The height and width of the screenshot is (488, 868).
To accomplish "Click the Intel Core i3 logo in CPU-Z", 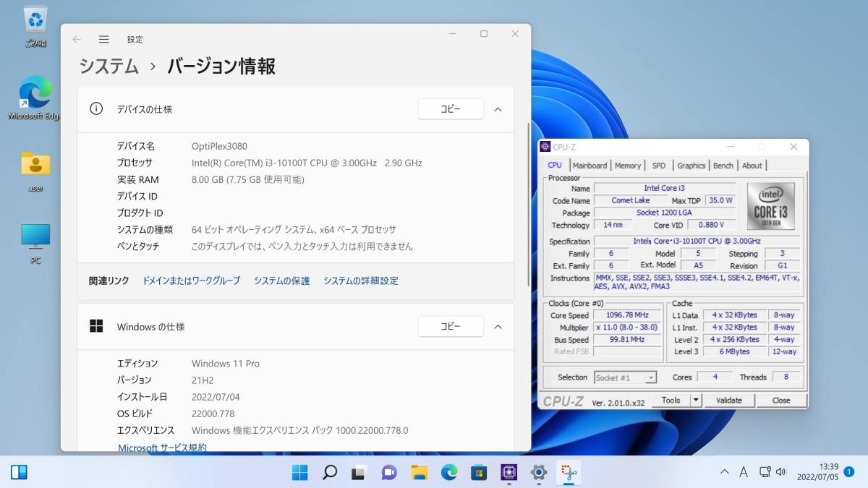I will tap(771, 206).
